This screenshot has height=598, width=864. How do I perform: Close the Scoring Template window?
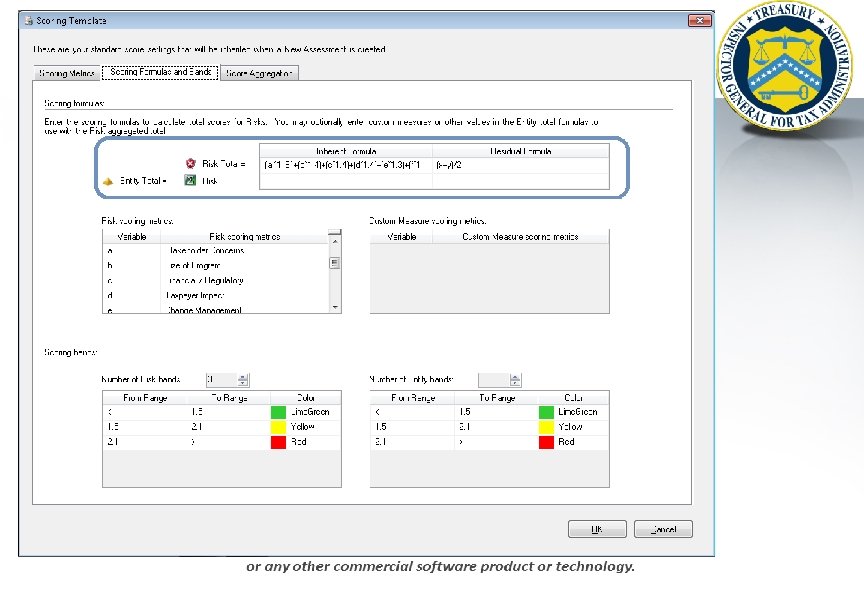click(x=700, y=20)
